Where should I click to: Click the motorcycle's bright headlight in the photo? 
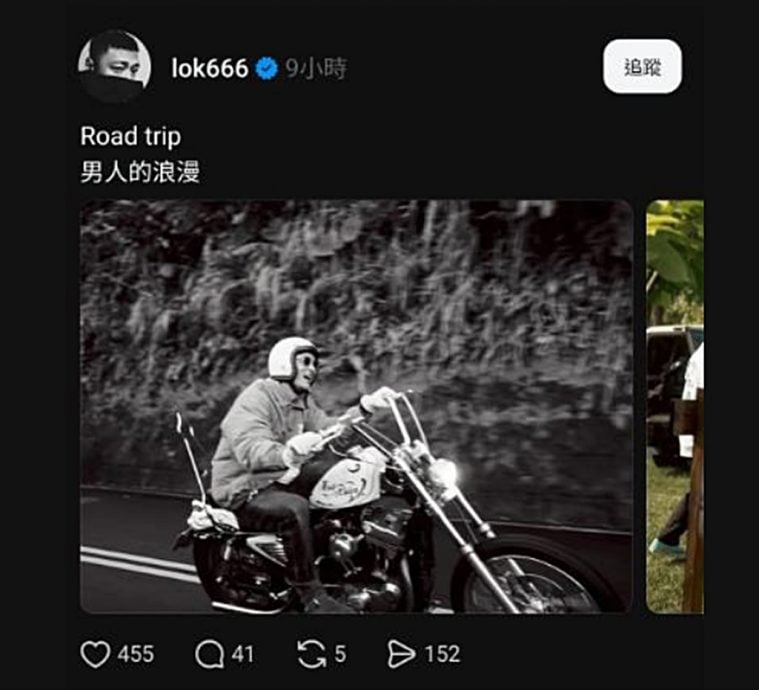(445, 472)
